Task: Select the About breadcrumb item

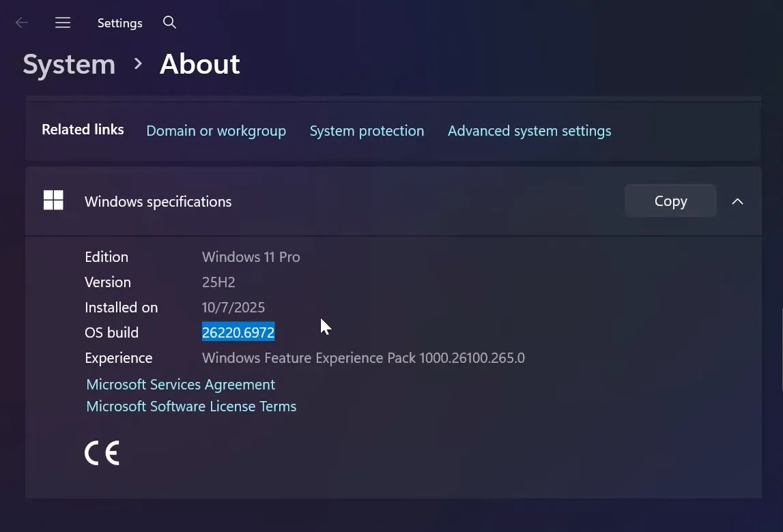Action: click(x=199, y=63)
